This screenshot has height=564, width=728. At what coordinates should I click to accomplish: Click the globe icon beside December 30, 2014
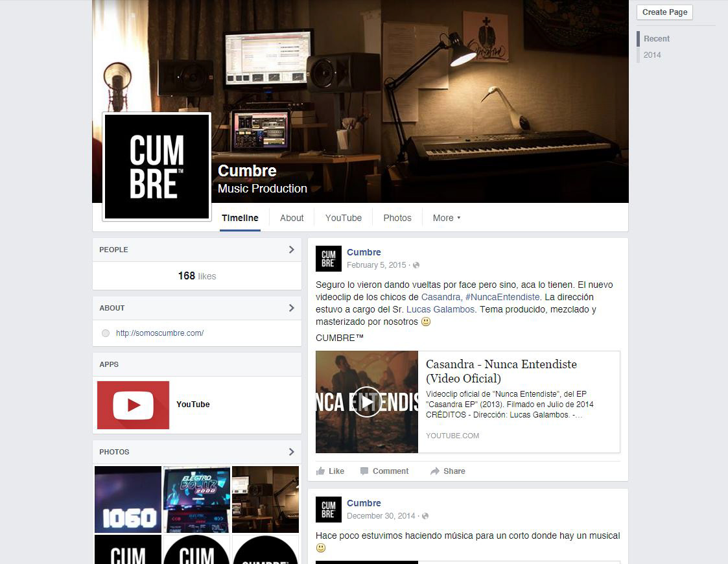[x=425, y=516]
